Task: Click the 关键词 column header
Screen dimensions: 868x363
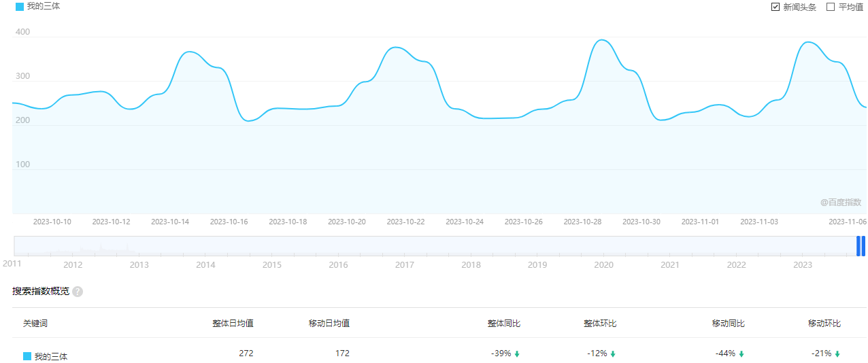Action: pos(35,324)
